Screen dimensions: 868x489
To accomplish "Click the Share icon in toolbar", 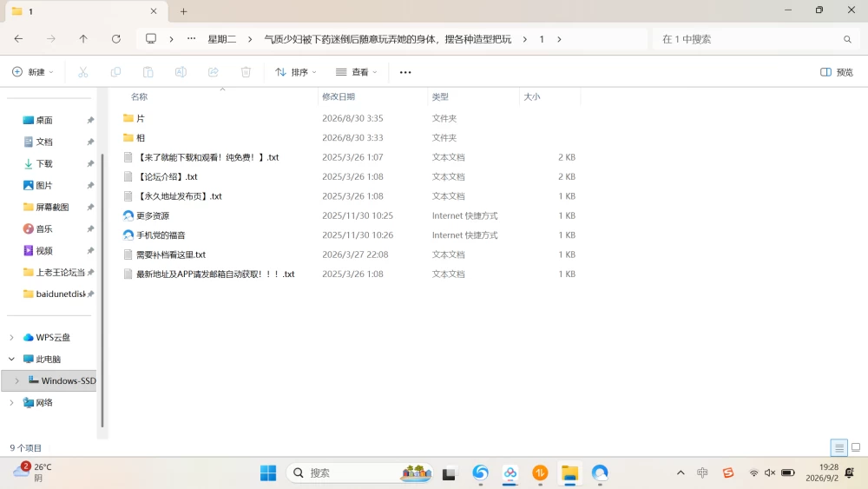I will pos(214,72).
